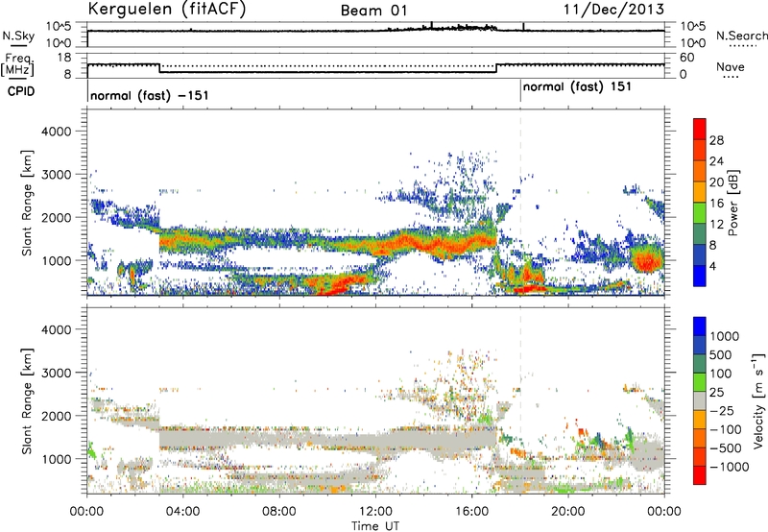Image resolution: width=768 pixels, height=532 pixels.
Task: Click the "04:00" time axis tick label
Action: point(183,512)
